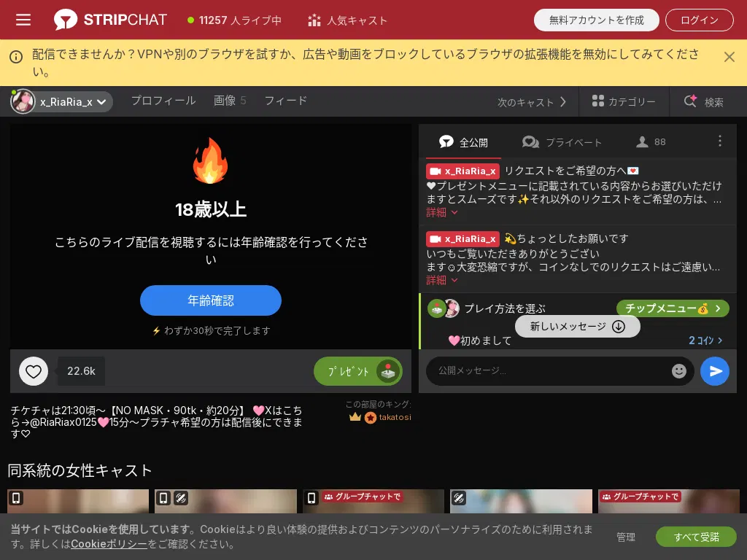This screenshot has width=747, height=560.
Task: Click the x_RiaRia_x avatar image
Action: coord(23,101)
